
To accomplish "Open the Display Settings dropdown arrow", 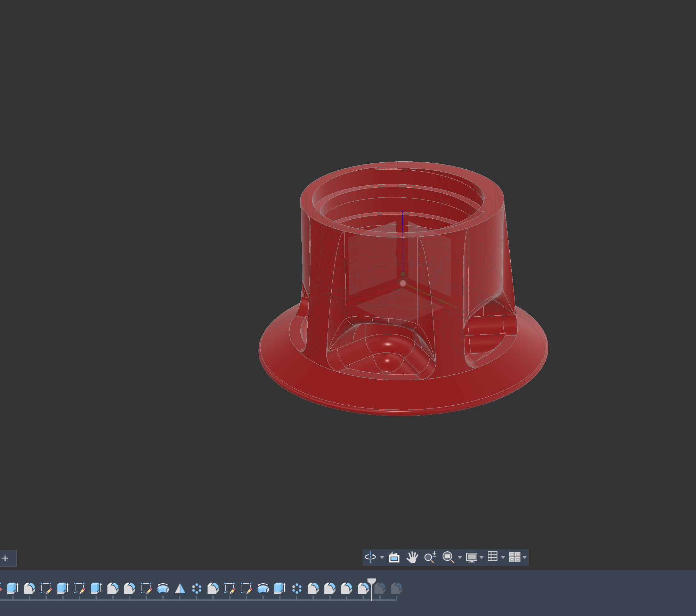I will pos(481,558).
